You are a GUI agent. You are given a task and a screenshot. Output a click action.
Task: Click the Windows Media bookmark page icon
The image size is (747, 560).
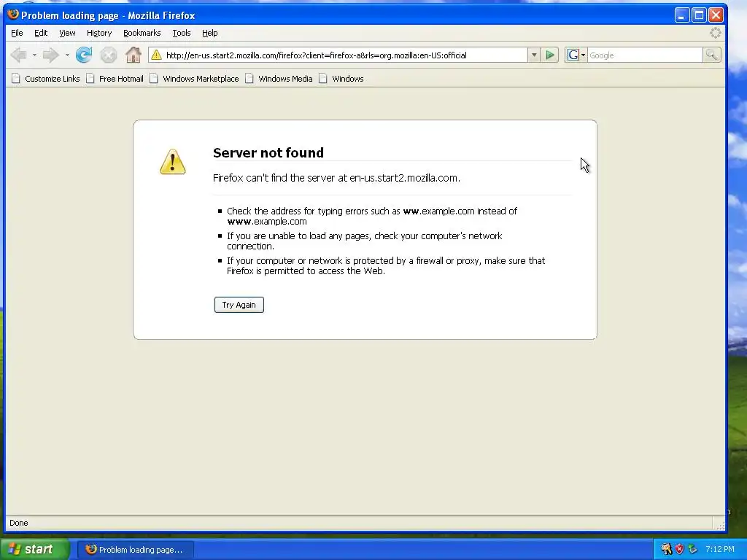click(x=249, y=79)
